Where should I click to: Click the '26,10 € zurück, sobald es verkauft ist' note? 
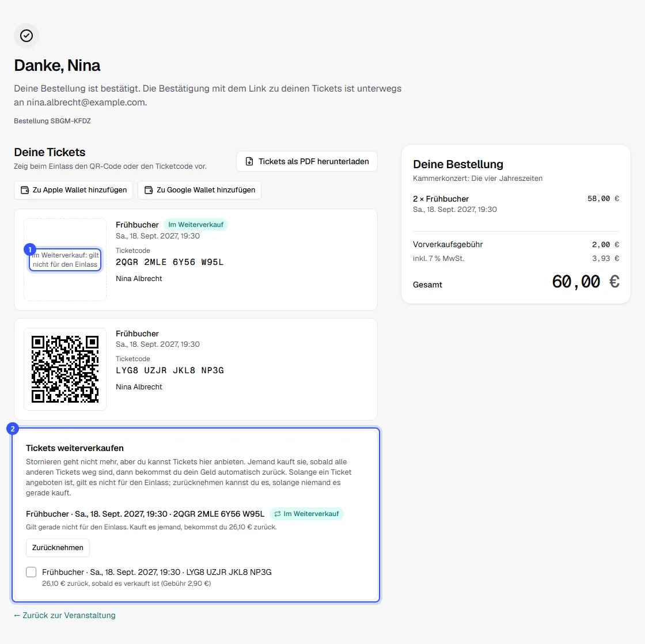(126, 584)
